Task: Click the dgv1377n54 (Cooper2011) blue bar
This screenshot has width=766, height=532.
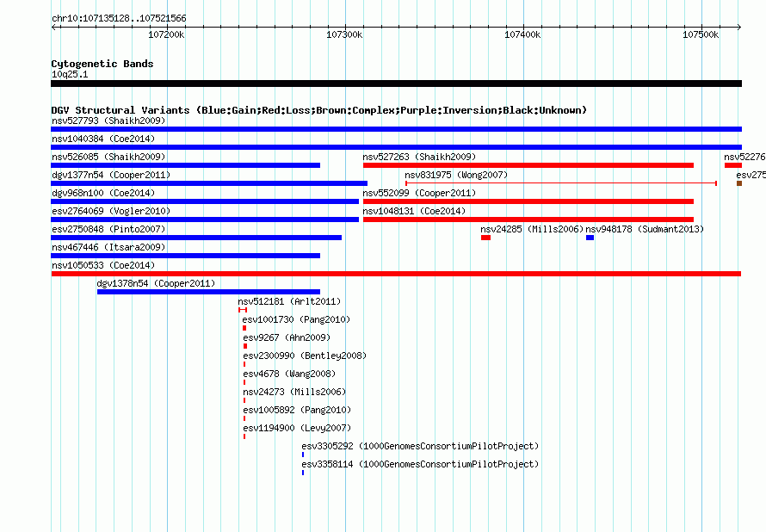Action: click(x=209, y=183)
